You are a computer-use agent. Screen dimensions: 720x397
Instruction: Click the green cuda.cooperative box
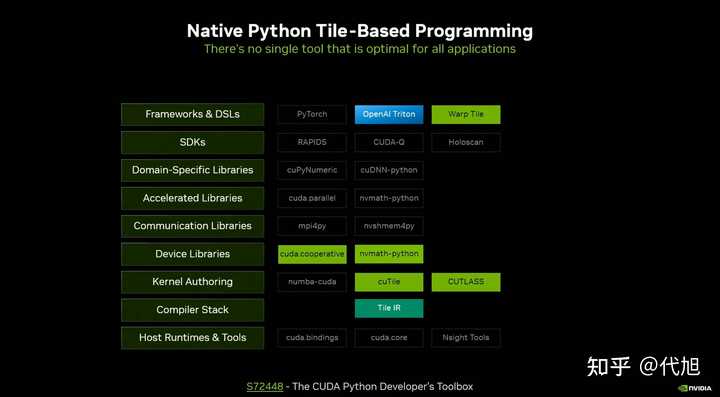point(312,254)
